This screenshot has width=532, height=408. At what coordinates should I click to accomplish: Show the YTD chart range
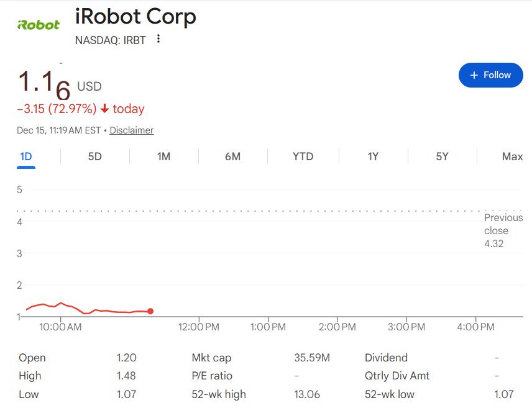tap(303, 156)
